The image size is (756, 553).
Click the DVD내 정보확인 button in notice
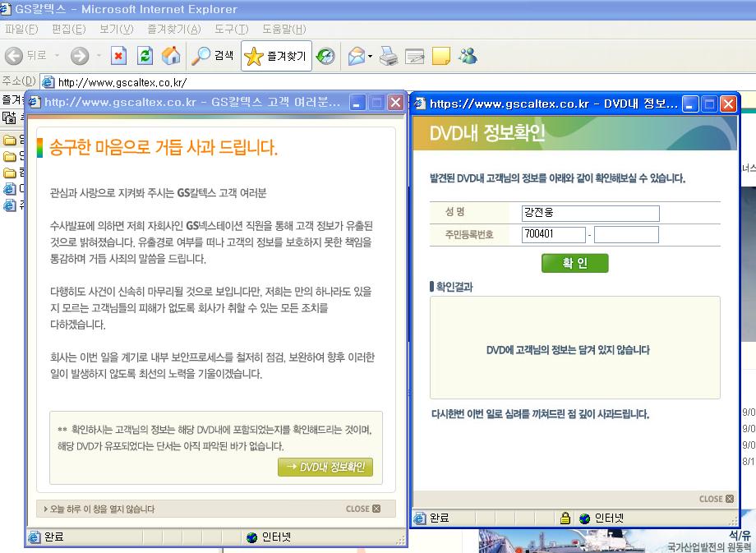[325, 468]
